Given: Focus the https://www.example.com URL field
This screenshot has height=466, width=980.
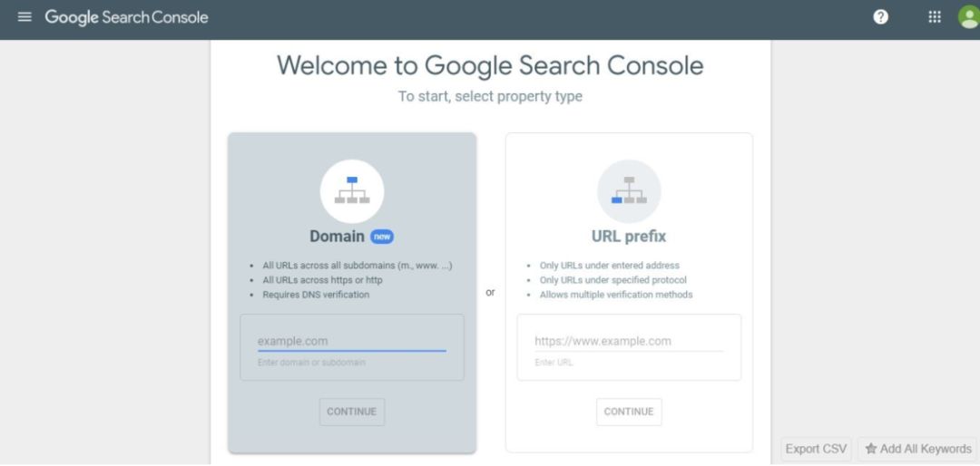Looking at the screenshot, I should [629, 341].
